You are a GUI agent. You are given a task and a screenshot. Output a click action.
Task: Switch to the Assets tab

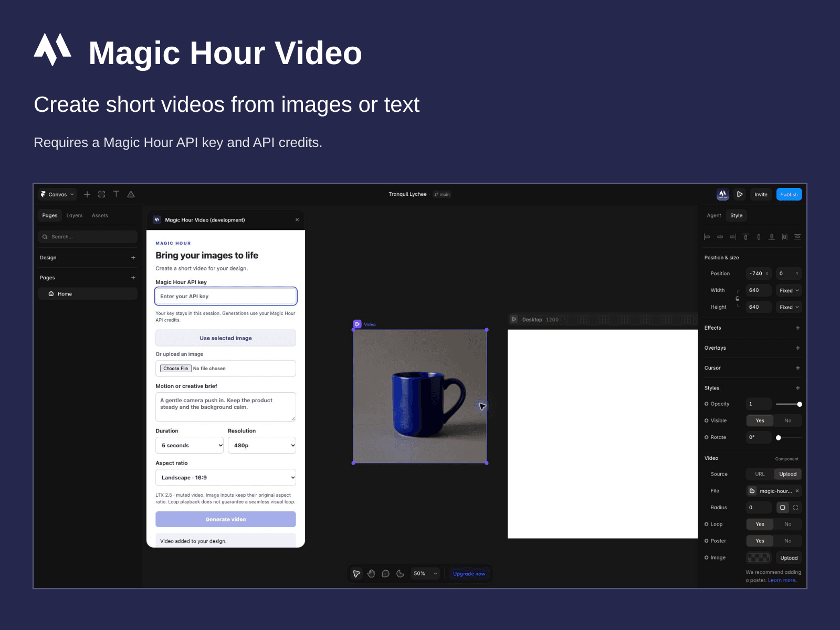tap(100, 215)
